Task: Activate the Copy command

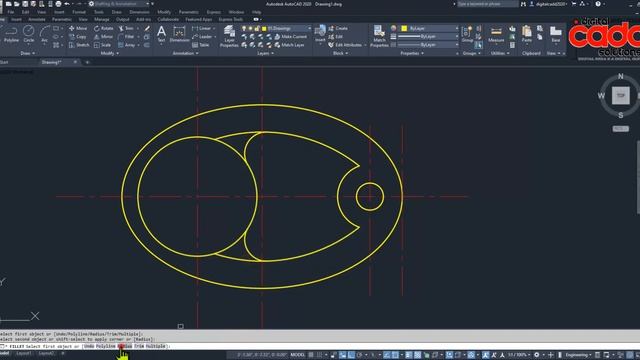Action: [78, 37]
